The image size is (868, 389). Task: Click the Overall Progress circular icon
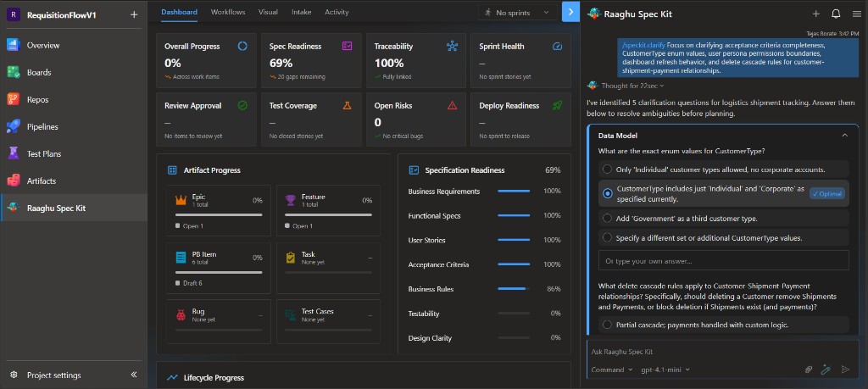(242, 46)
